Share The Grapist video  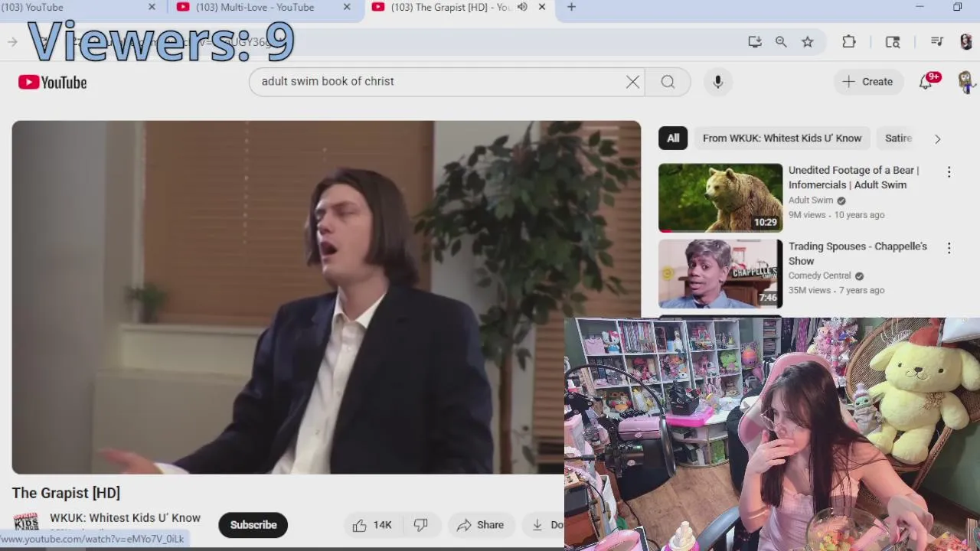(x=480, y=525)
